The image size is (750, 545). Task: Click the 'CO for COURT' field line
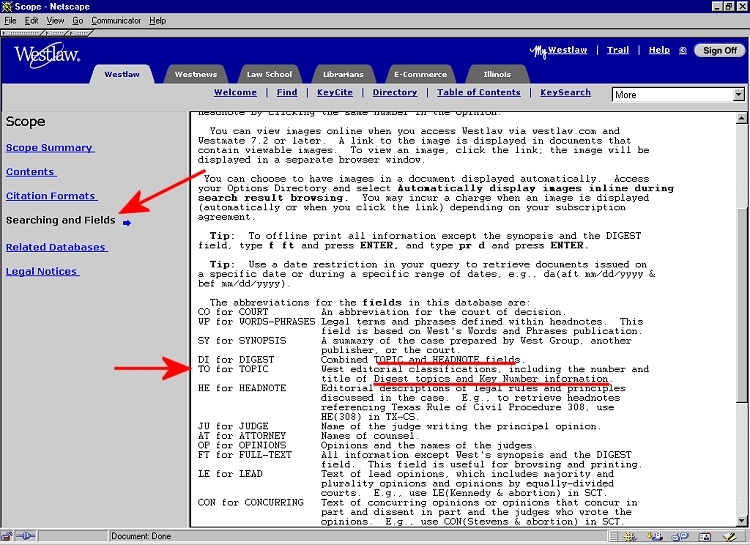coord(382,311)
